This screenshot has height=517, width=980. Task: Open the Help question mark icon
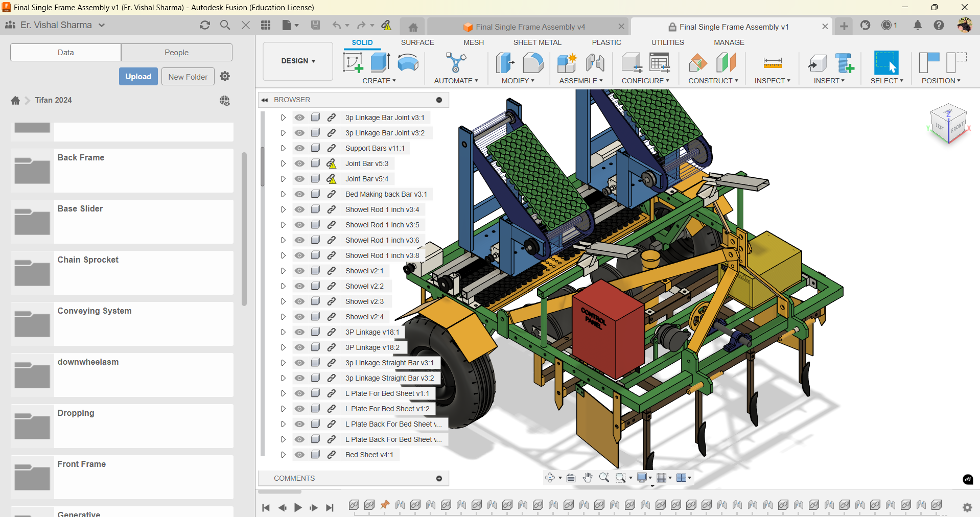[939, 25]
